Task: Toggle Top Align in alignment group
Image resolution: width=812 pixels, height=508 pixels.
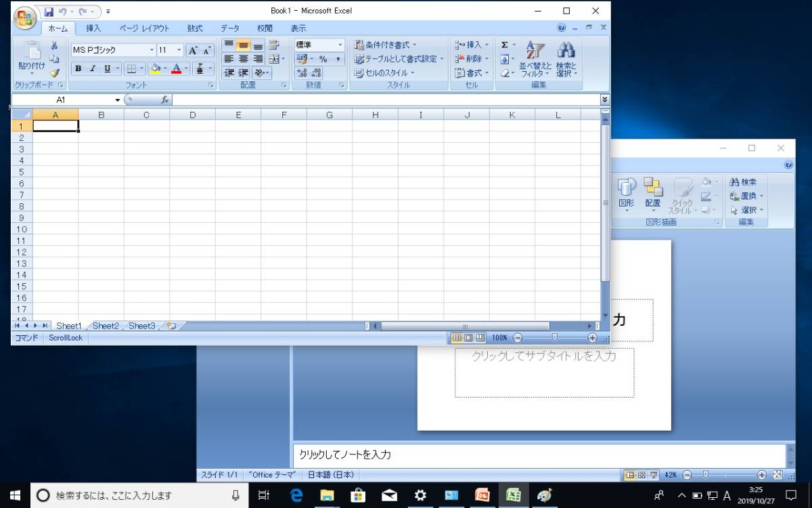Action: click(229, 45)
